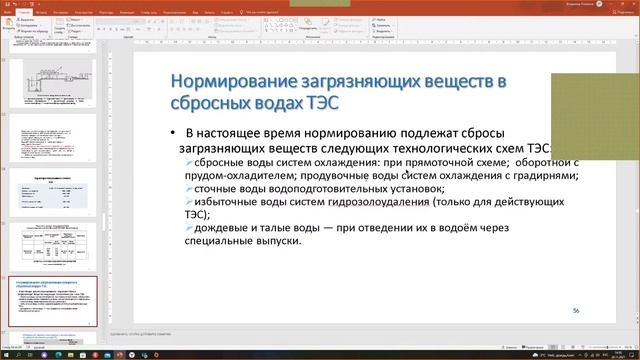
Task: Click zoom percentage in status bar
Action: [627, 347]
